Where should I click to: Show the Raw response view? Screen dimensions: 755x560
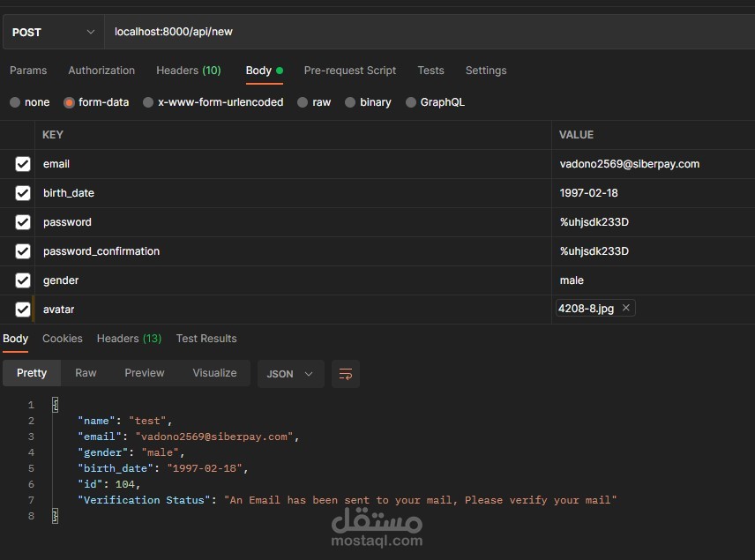(x=86, y=373)
